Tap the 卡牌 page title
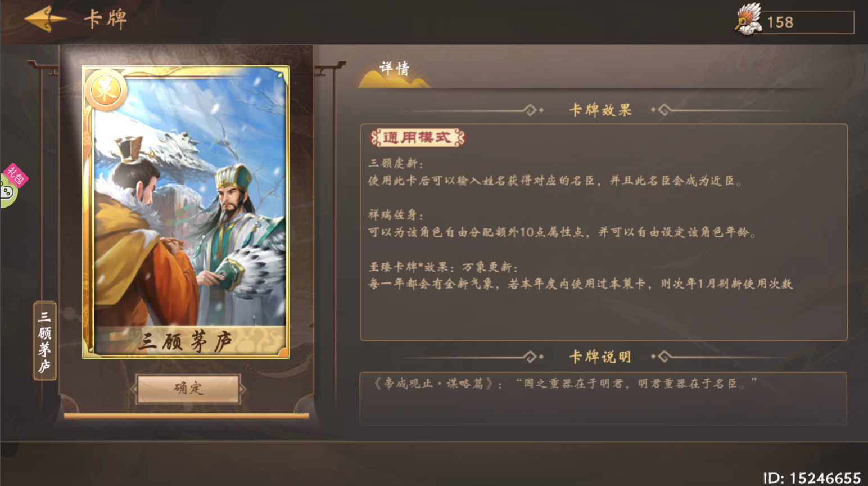The height and width of the screenshot is (486, 868). pyautogui.click(x=106, y=19)
